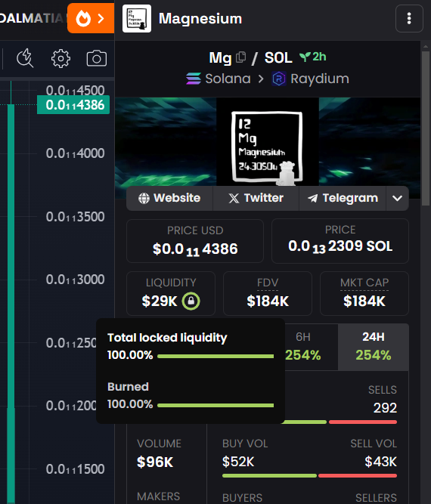Click the BUY VOL $52K value
This screenshot has height=504, width=431.
(238, 462)
